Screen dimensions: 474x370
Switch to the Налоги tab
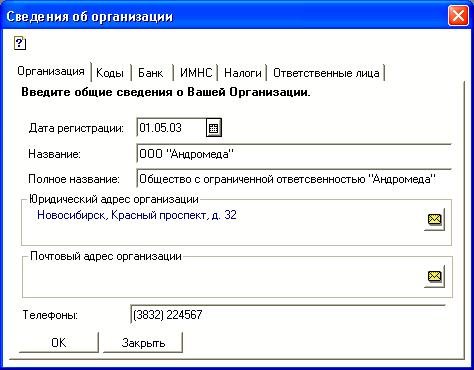[243, 73]
